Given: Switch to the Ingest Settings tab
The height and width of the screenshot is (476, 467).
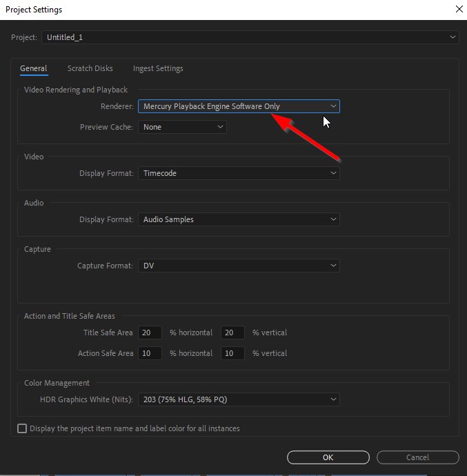Looking at the screenshot, I should coord(158,68).
